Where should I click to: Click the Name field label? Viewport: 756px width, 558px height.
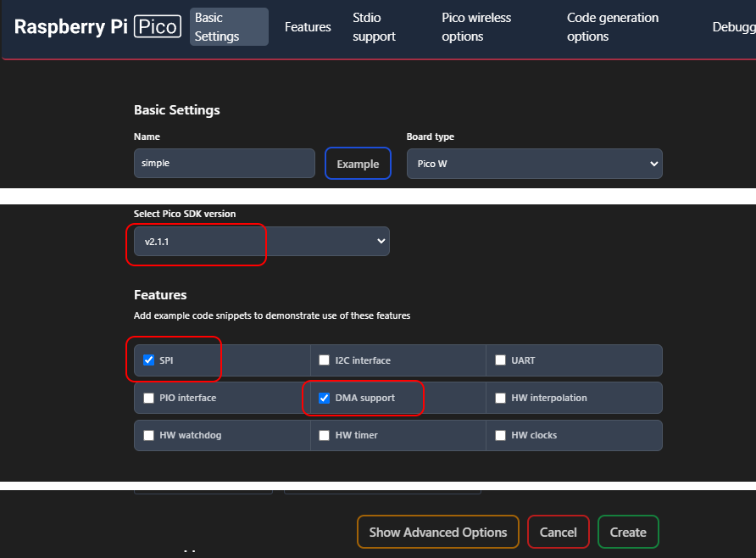[147, 137]
